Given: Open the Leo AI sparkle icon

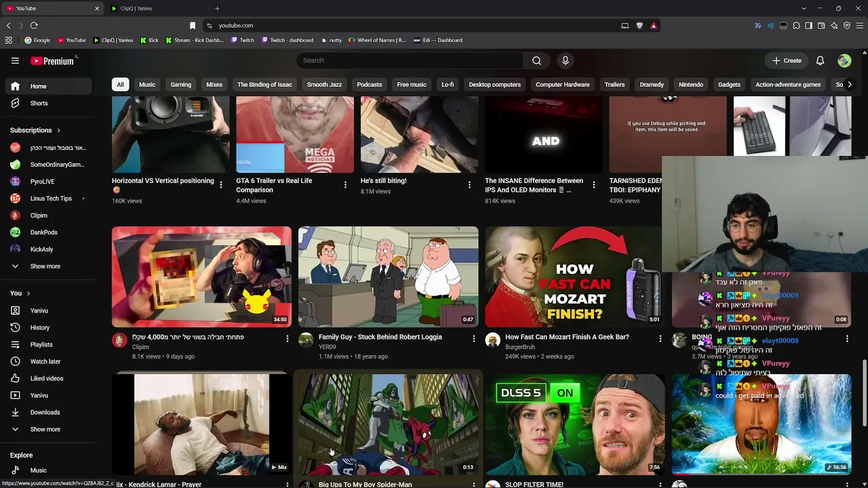Looking at the screenshot, I should pos(834,26).
